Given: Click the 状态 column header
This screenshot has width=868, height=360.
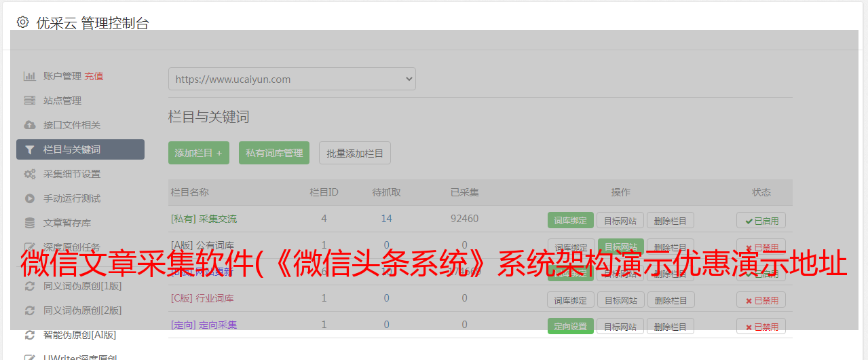Looking at the screenshot, I should (761, 192).
